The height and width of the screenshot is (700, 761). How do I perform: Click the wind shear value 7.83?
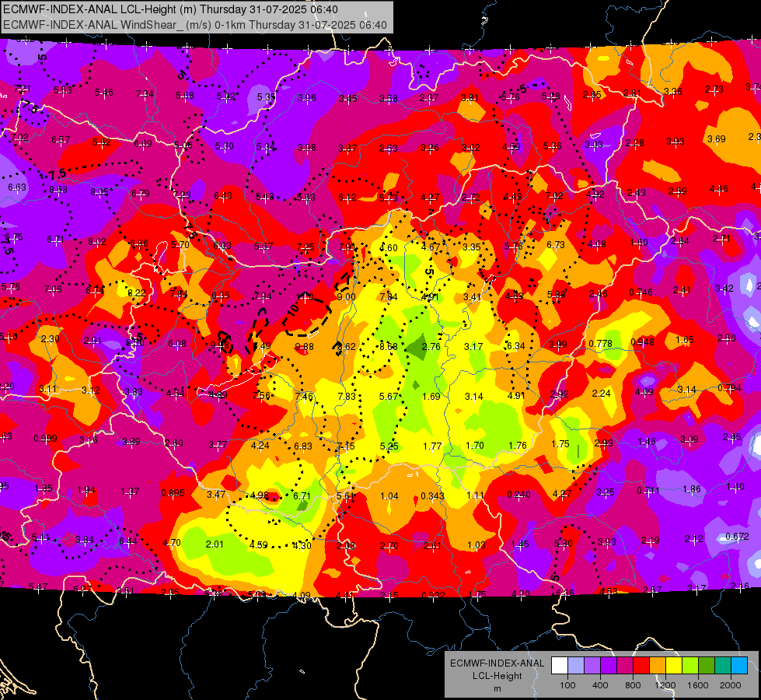click(347, 397)
